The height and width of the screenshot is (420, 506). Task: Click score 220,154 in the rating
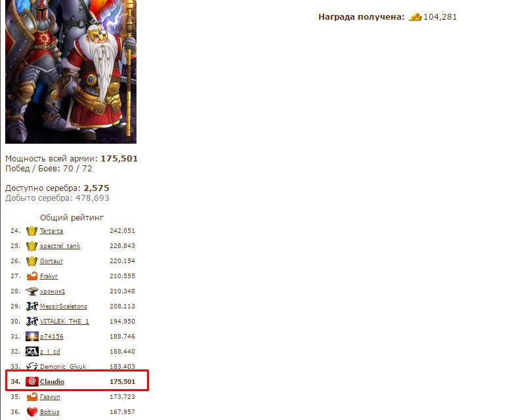click(x=122, y=261)
